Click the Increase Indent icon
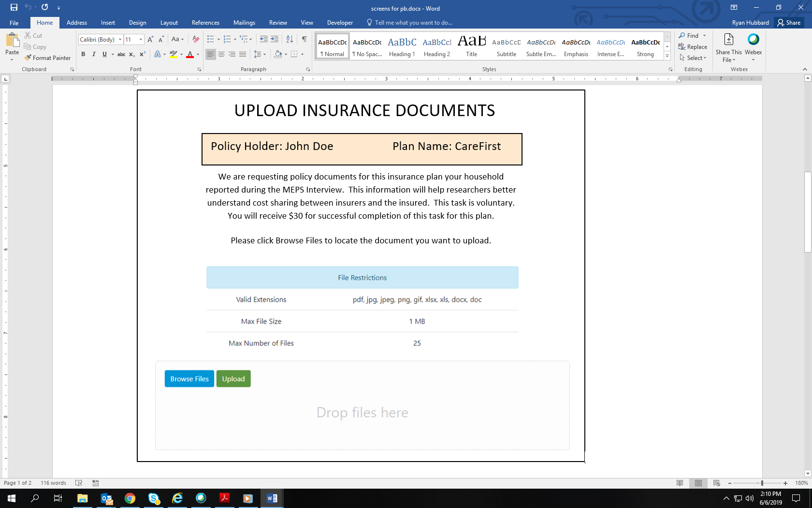Screen dimensions: 812x508 click(x=275, y=39)
